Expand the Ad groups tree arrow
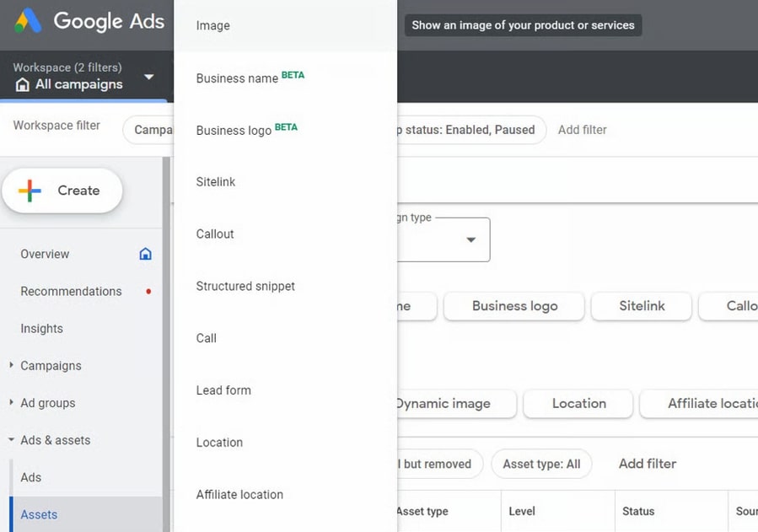This screenshot has width=758, height=532. click(x=11, y=402)
